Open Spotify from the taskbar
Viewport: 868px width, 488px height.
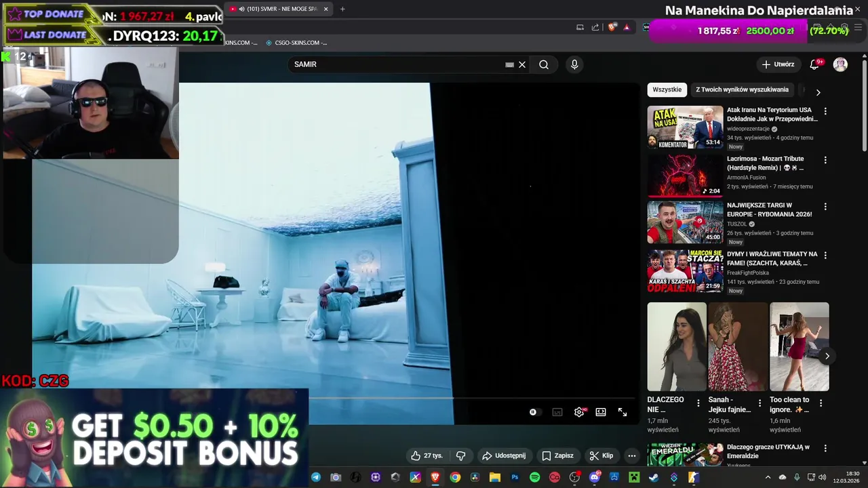[534, 477]
